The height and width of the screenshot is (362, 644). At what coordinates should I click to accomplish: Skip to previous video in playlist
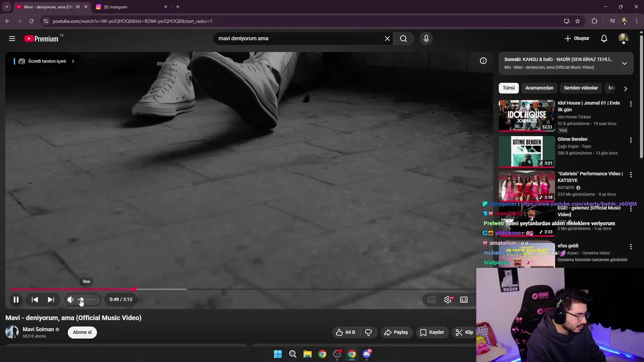coord(35,300)
